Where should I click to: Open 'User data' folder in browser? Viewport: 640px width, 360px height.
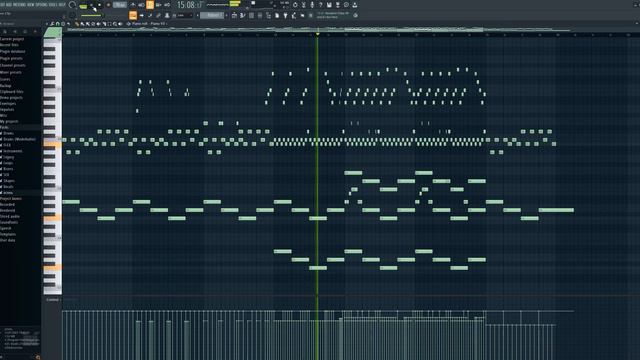tap(8, 240)
